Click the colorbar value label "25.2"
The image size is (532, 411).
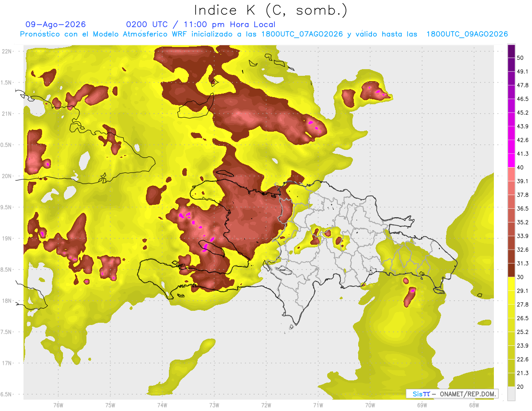[522, 332]
